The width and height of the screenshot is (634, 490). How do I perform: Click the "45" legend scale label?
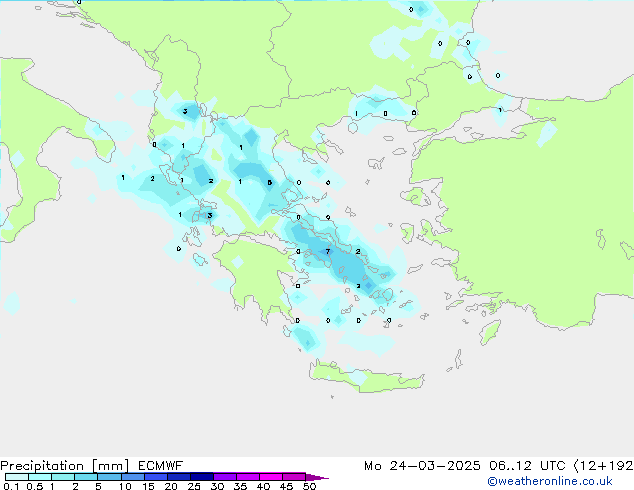286,486
